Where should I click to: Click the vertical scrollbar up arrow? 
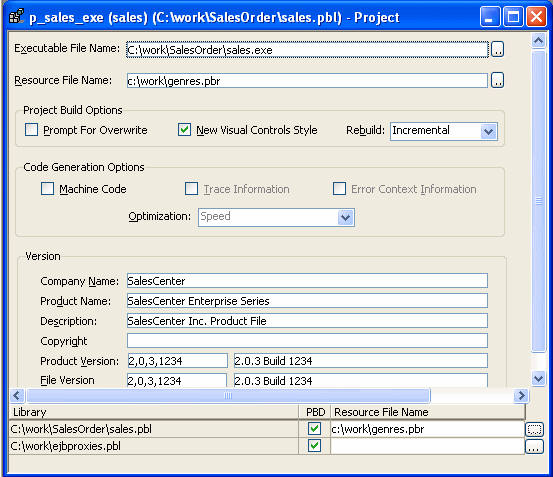tap(538, 41)
